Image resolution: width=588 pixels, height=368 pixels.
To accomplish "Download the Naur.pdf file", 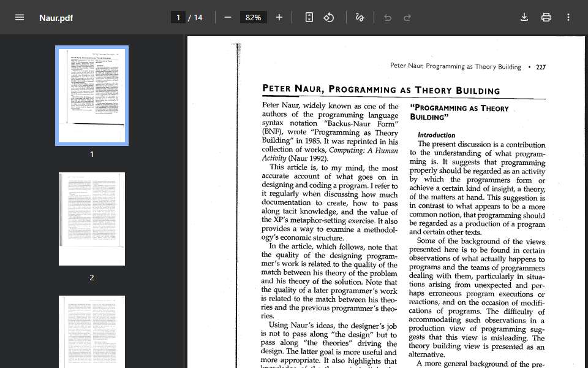I will 524,18.
